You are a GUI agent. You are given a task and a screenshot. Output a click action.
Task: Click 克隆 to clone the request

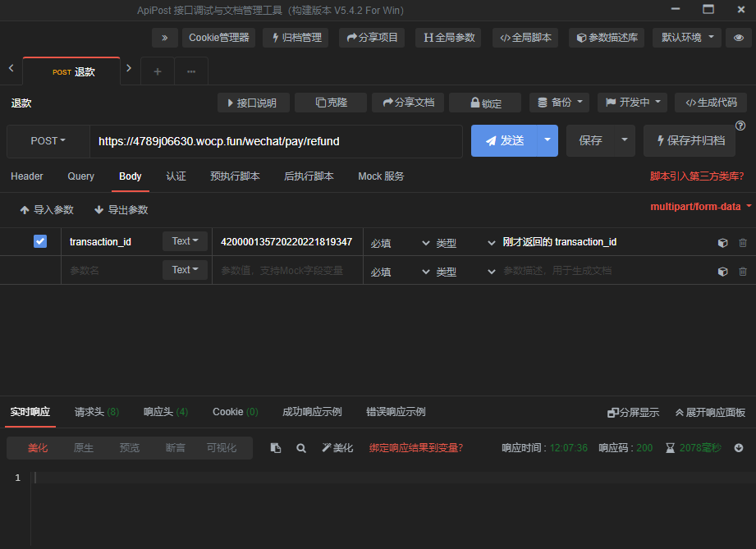331,103
